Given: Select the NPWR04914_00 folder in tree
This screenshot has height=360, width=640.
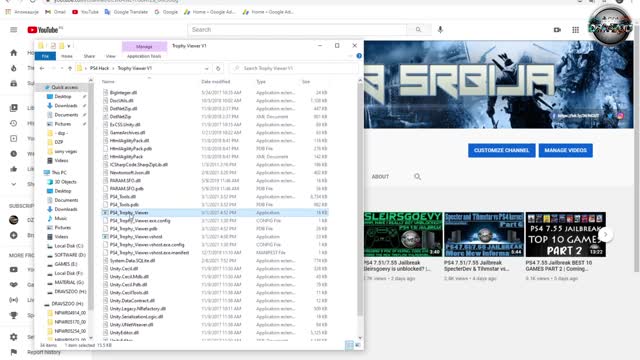Looking at the screenshot, I should [70, 313].
